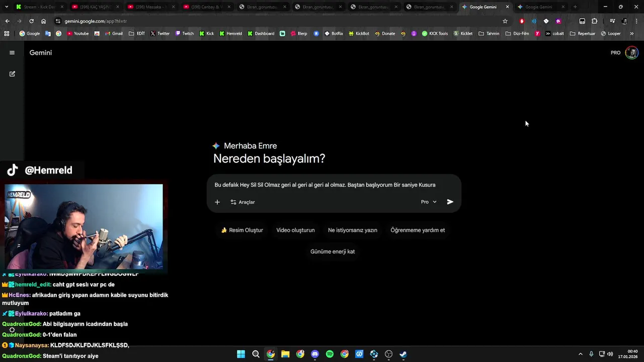Open the Kick bookmark
This screenshot has width=644, height=362.
[207, 34]
